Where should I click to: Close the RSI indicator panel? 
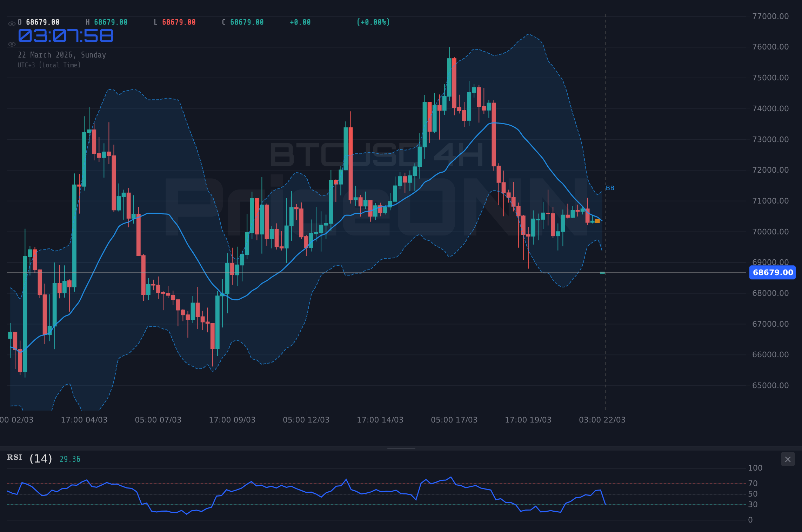click(788, 459)
